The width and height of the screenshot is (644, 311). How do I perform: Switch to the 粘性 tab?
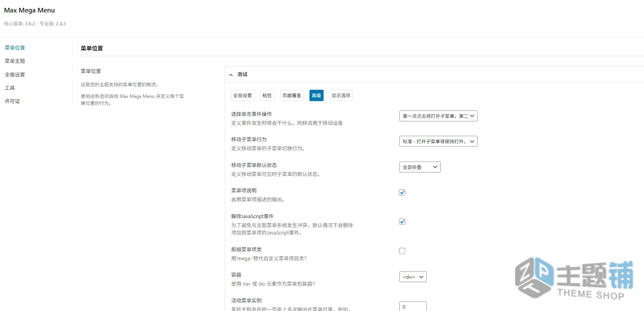click(267, 96)
